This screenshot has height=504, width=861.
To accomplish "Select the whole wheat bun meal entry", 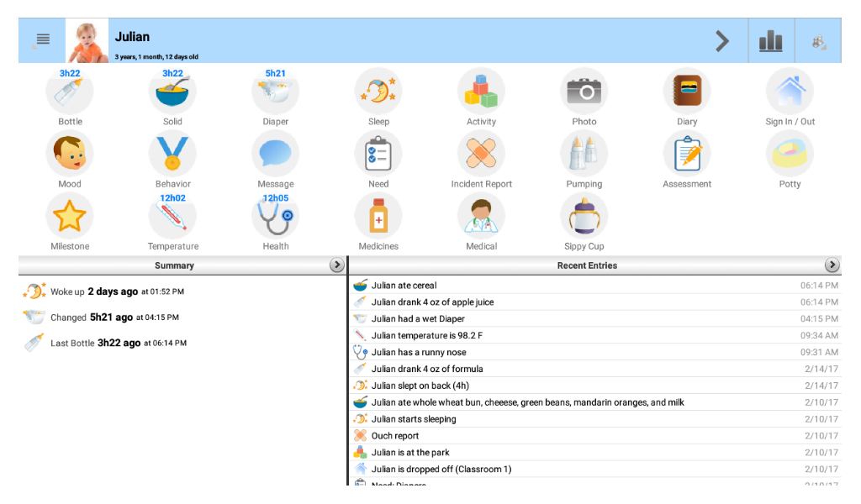I will coord(595,402).
